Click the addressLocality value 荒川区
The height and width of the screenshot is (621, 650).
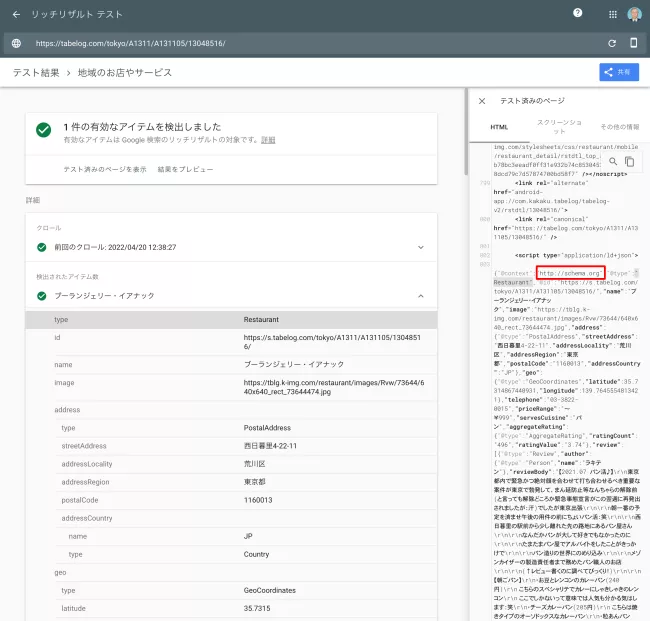(x=254, y=464)
